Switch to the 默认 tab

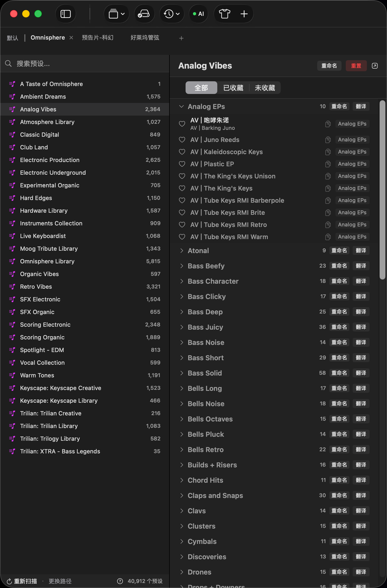(12, 38)
